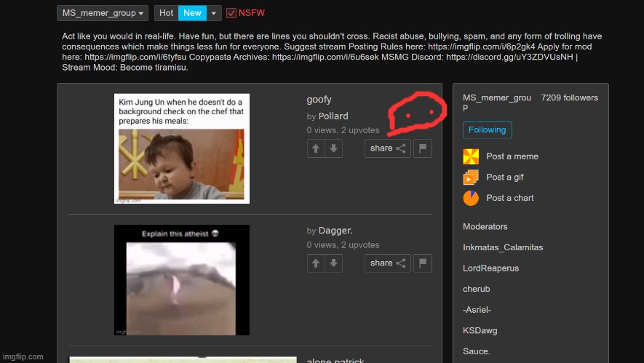Image resolution: width=644 pixels, height=363 pixels.
Task: Upvote the goofy meme by Pollard
Action: pos(316,148)
